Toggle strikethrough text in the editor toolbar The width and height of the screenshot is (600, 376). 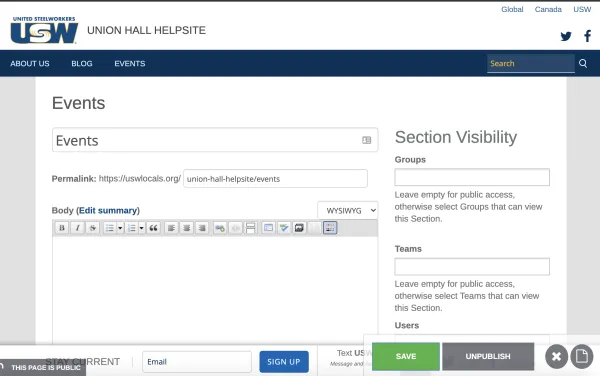[93, 228]
